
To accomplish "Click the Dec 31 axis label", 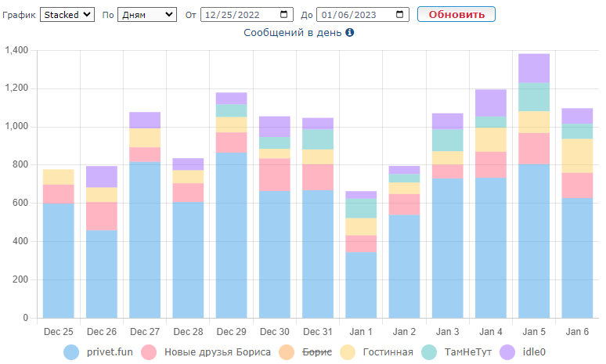I will (318, 332).
